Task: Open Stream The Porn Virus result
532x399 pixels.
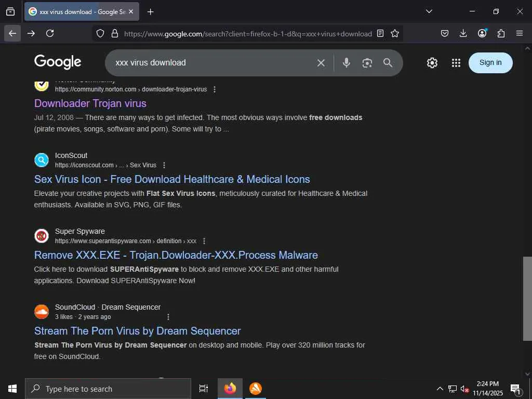Action: click(x=137, y=331)
